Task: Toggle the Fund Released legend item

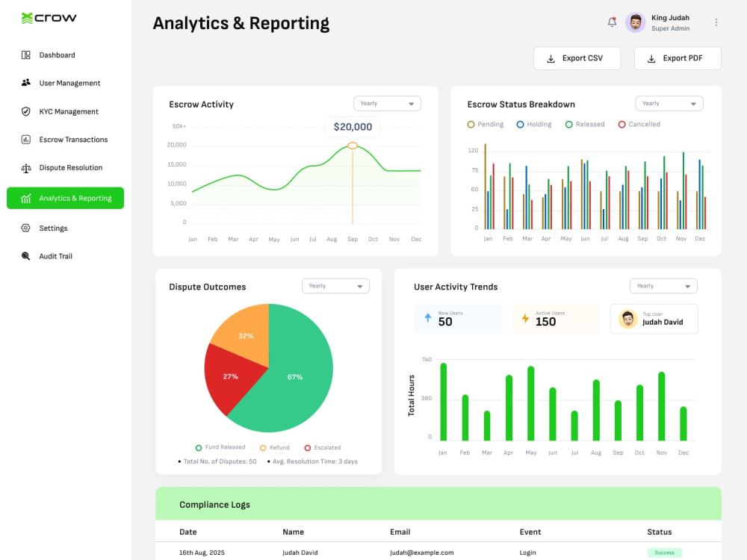Action: coord(220,447)
